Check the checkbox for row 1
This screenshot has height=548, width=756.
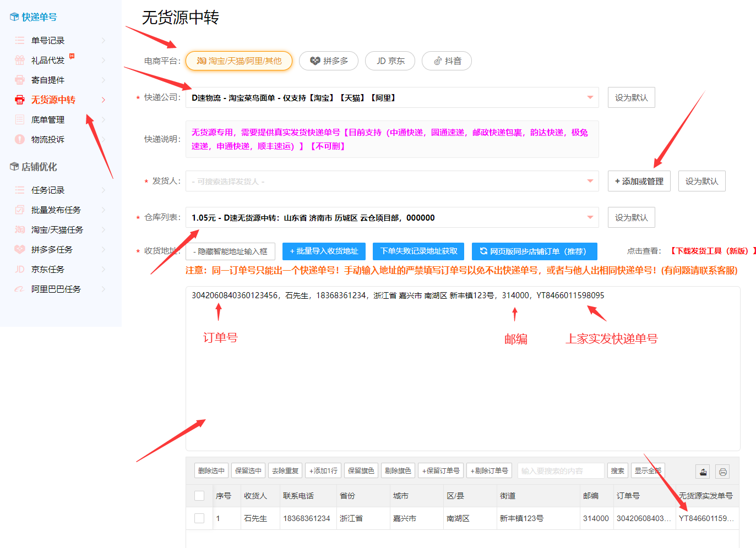point(199,518)
